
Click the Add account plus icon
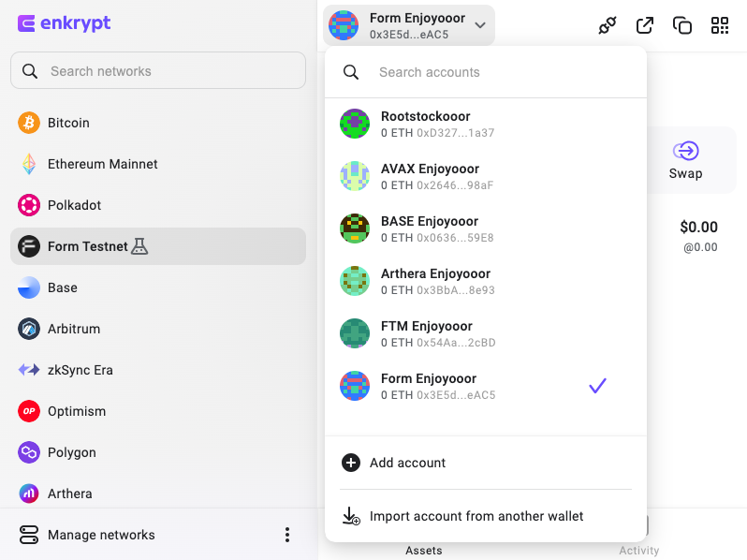351,463
